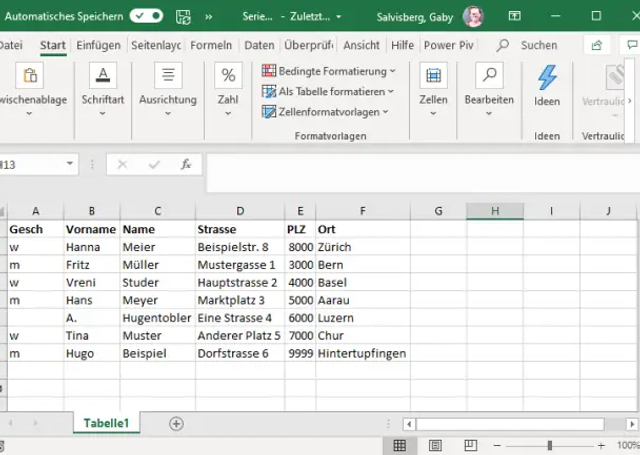Image resolution: width=640 pixels, height=455 pixels.
Task: Select cell with value 7000
Action: click(300, 336)
